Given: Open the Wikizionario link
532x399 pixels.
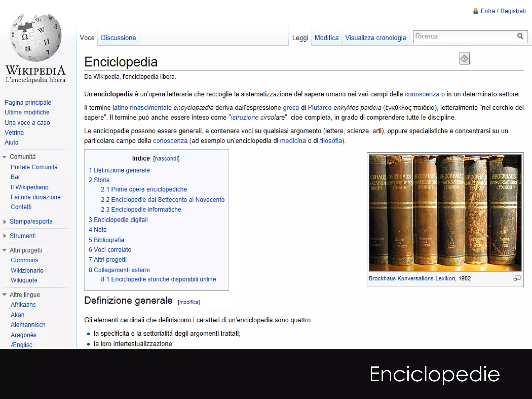Looking at the screenshot, I should [x=27, y=270].
